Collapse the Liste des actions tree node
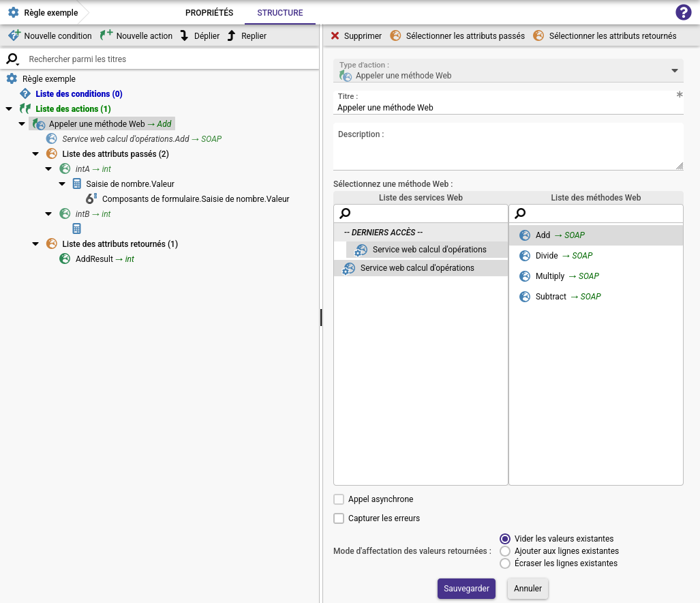The height and width of the screenshot is (603, 700). tap(9, 109)
